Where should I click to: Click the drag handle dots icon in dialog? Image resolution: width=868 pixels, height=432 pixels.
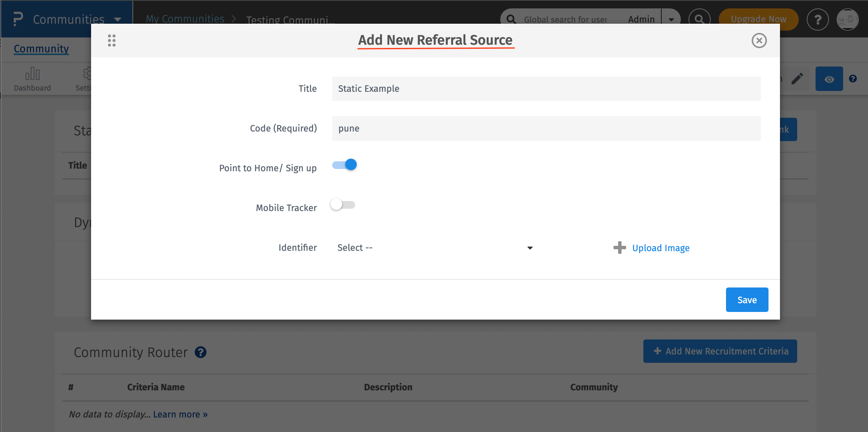click(111, 41)
